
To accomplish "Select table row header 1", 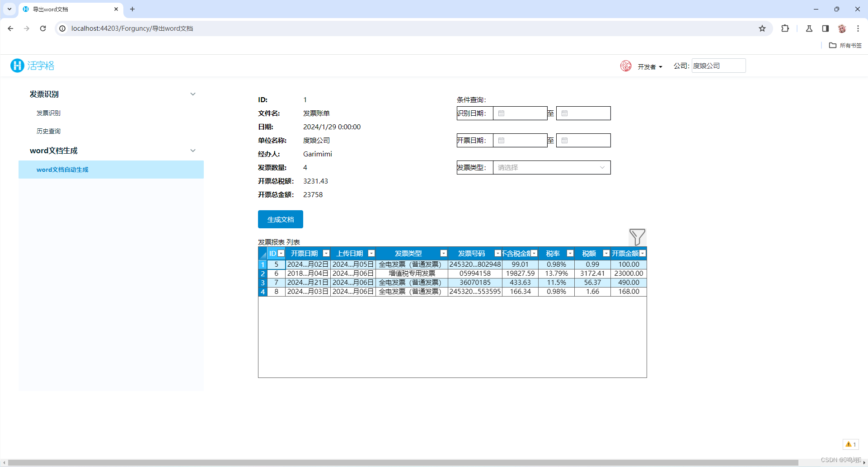I will pos(263,264).
